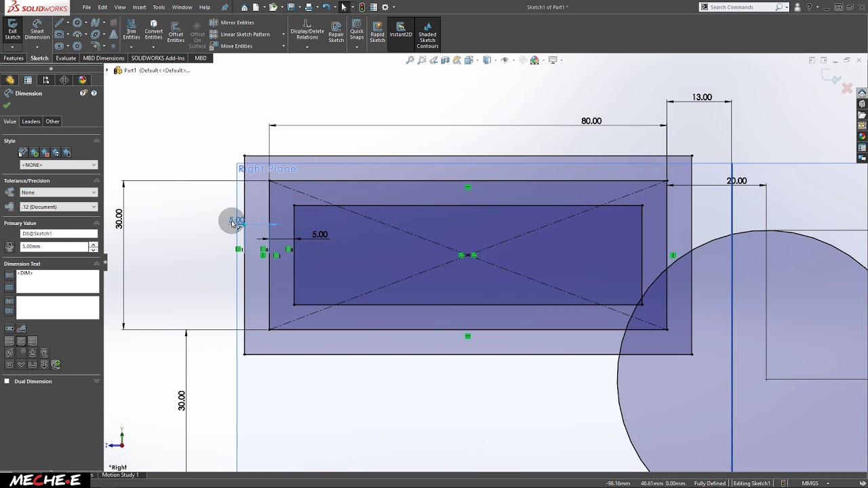Select the sketch Text tool
The height and width of the screenshot is (488, 868).
tap(113, 35)
